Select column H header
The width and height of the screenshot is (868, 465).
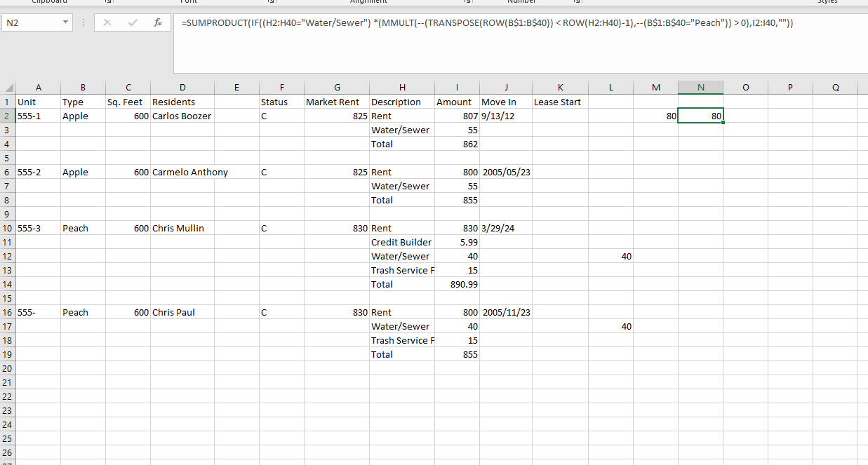402,87
